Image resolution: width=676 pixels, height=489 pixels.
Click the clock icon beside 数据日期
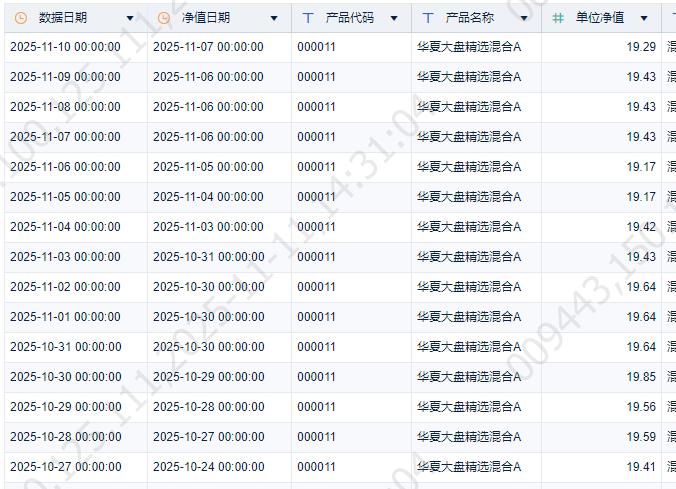(21, 18)
